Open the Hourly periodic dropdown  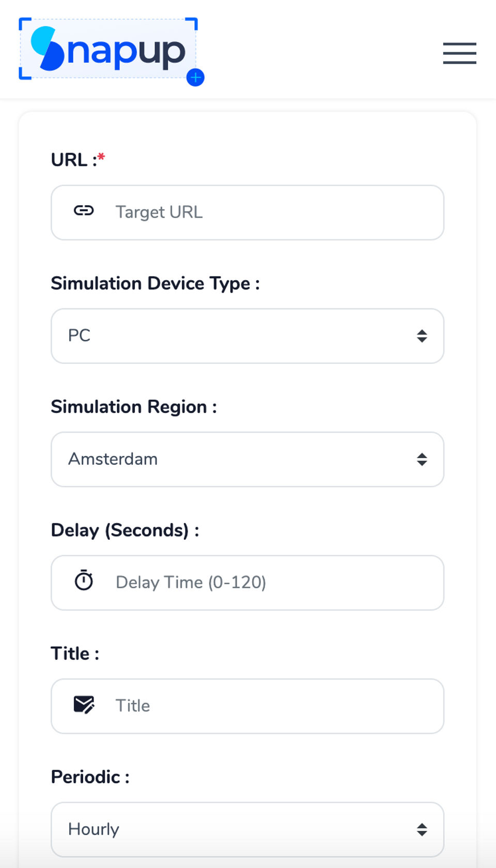tap(238, 829)
